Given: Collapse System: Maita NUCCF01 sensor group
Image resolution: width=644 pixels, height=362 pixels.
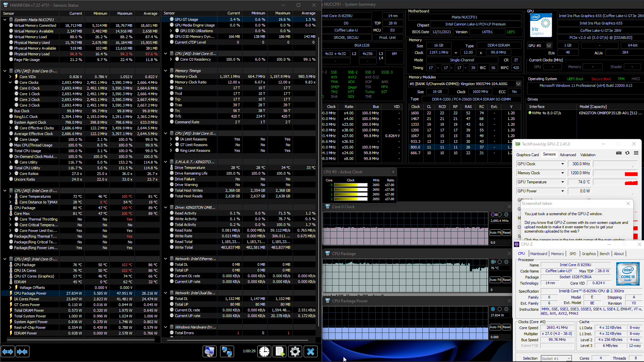Looking at the screenshot, I should click(5, 20).
